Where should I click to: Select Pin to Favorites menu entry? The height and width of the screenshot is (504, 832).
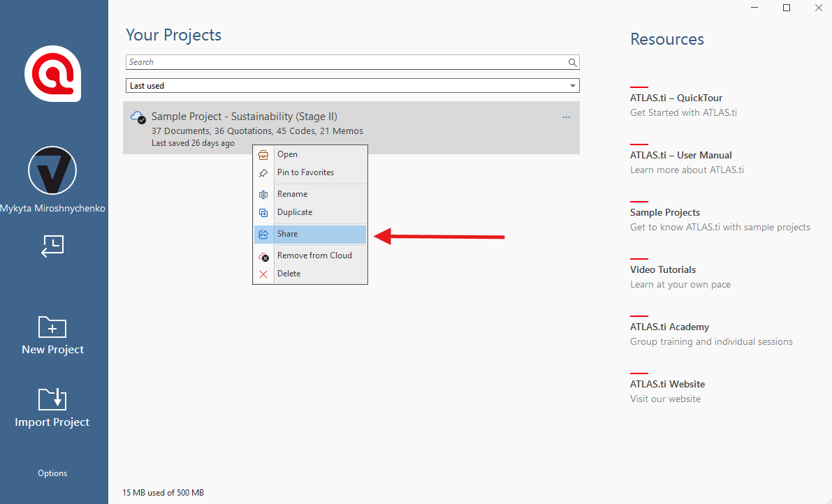tap(310, 172)
